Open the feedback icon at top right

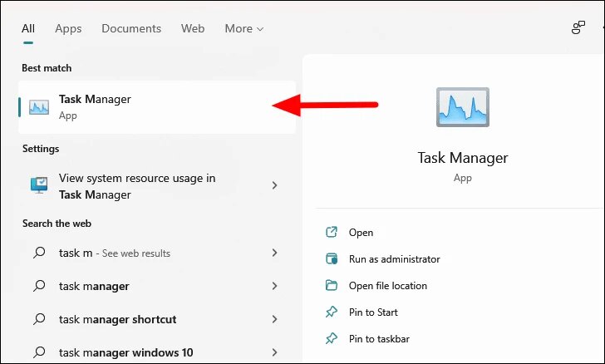pos(578,27)
